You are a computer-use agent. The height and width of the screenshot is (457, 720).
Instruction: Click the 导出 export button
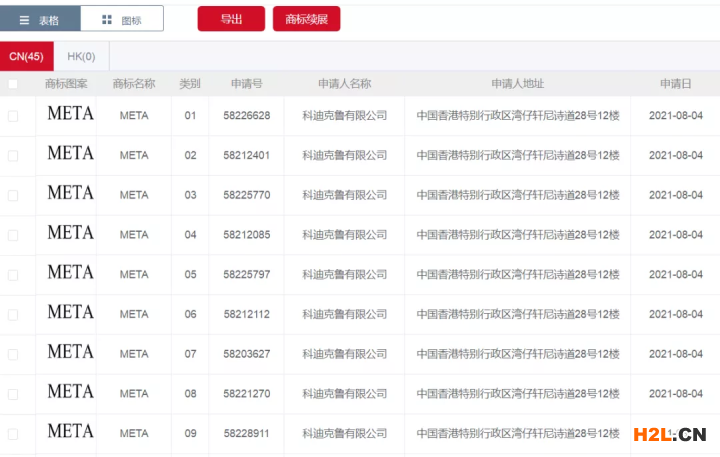coord(231,19)
